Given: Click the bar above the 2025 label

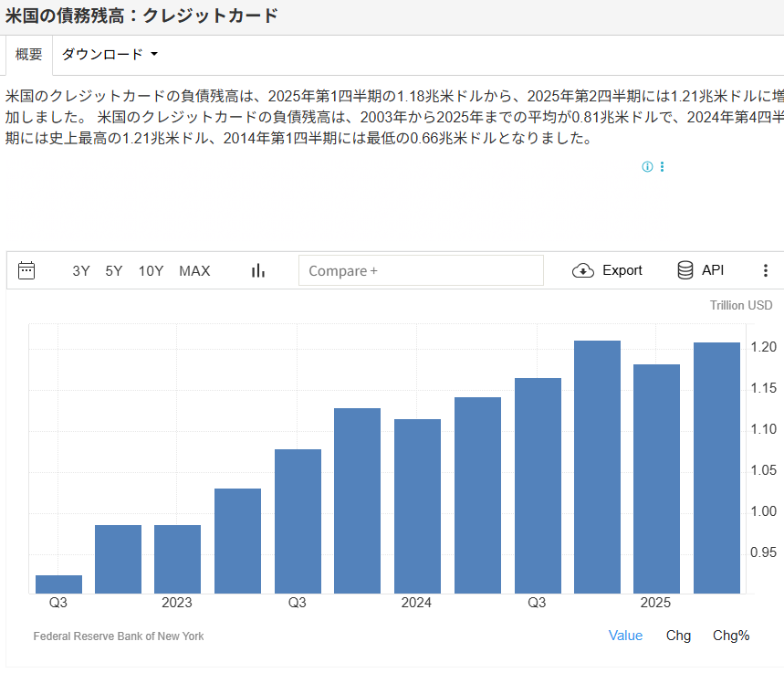Looking at the screenshot, I should [x=656, y=478].
